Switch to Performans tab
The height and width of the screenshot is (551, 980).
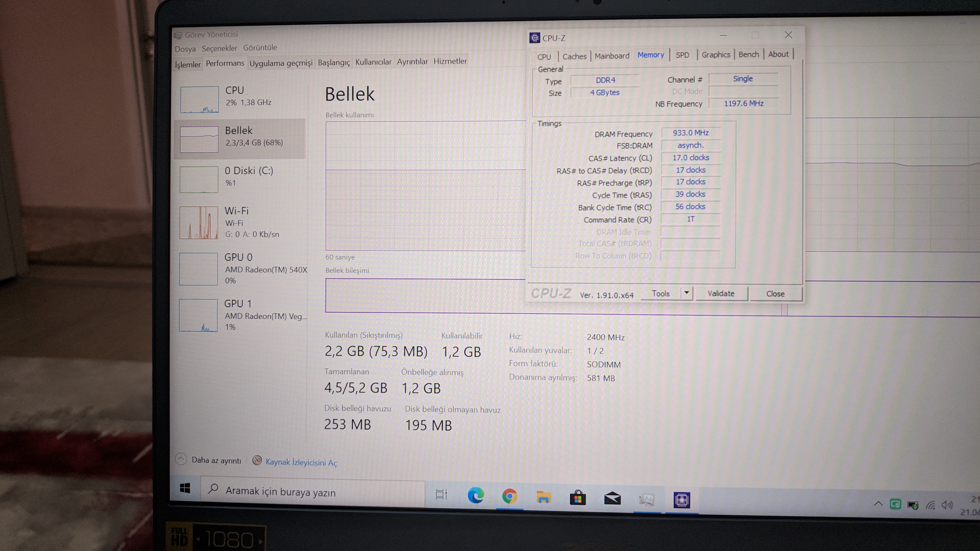(225, 63)
